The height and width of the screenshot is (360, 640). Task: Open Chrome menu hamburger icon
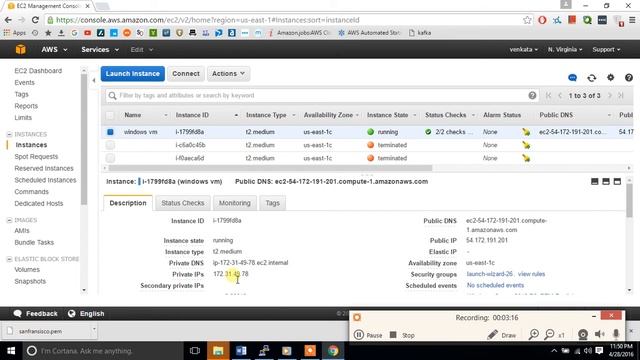point(632,20)
